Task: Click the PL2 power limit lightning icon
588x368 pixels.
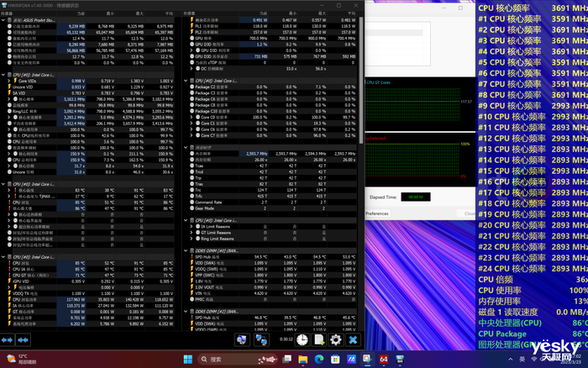Action: [x=192, y=32]
